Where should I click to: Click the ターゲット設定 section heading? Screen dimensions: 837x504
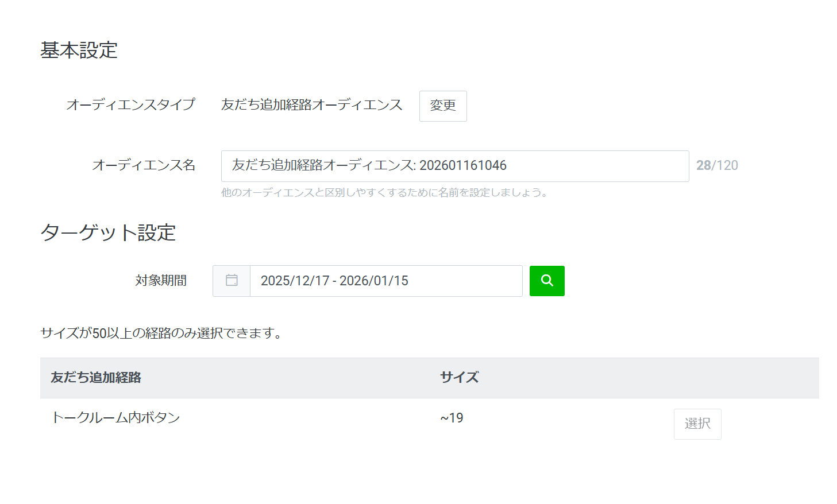click(108, 233)
